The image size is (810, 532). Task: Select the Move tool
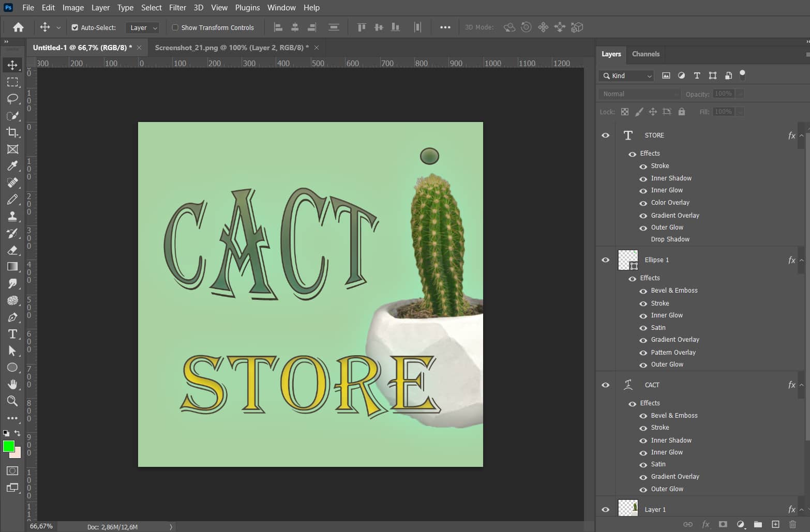tap(12, 65)
